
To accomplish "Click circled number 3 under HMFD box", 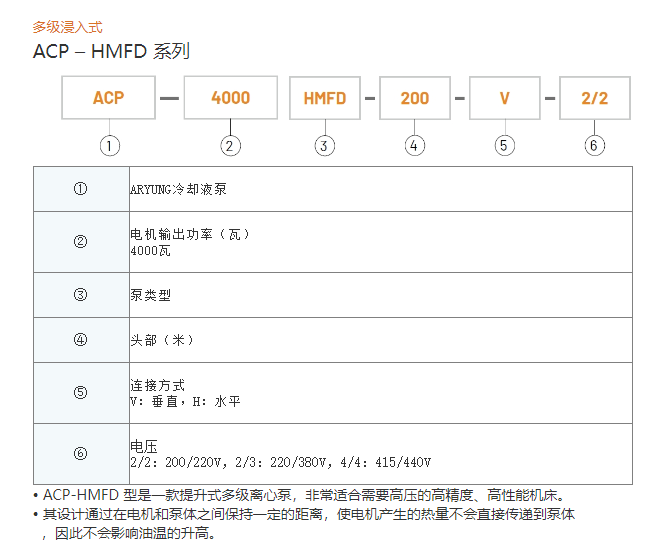I will coord(325,146).
